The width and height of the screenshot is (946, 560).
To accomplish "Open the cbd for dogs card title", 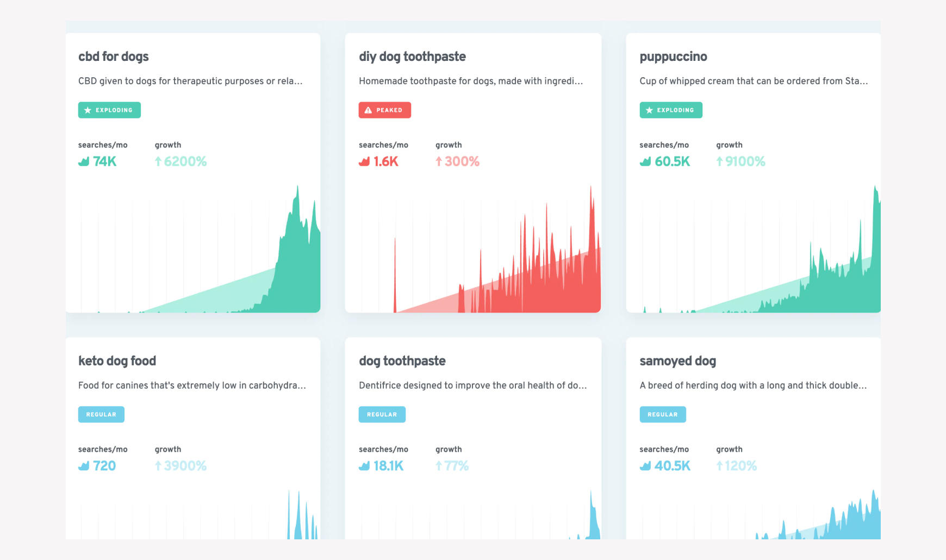I will 113,57.
